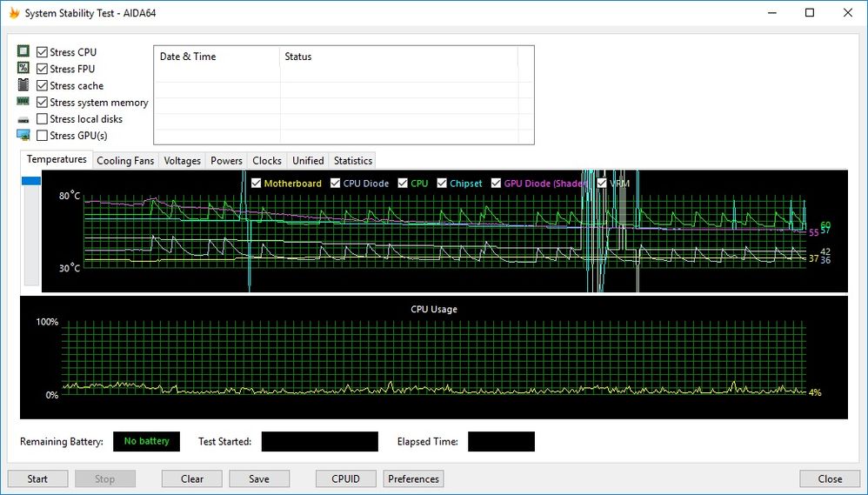
Task: Click the Elapsed Time field
Action: pos(502,442)
